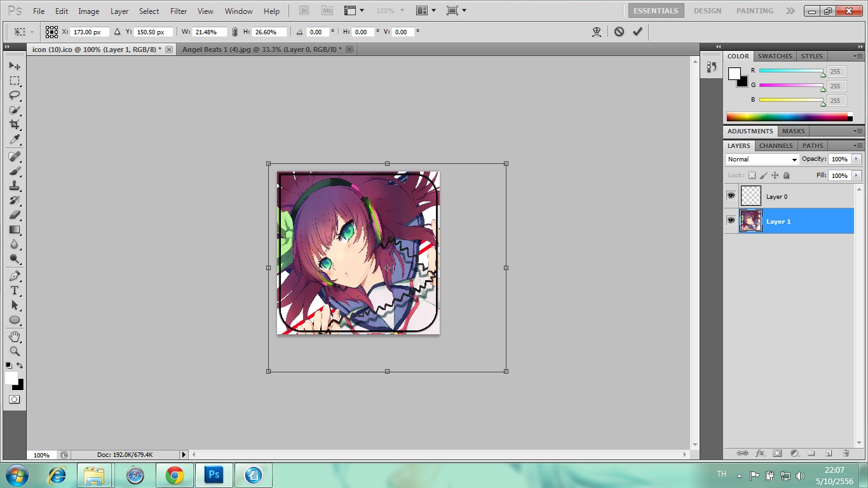Select the Eyedropper tool
The width and height of the screenshot is (868, 488).
(x=15, y=139)
